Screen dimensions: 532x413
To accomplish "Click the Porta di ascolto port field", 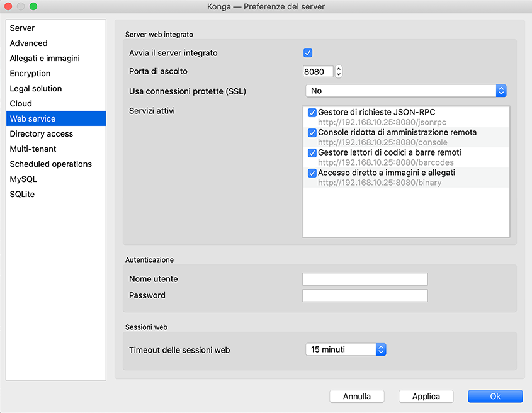I will 317,72.
